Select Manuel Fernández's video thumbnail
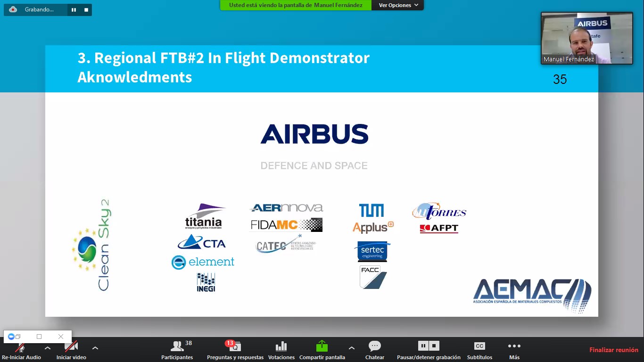The image size is (644, 362). point(586,38)
